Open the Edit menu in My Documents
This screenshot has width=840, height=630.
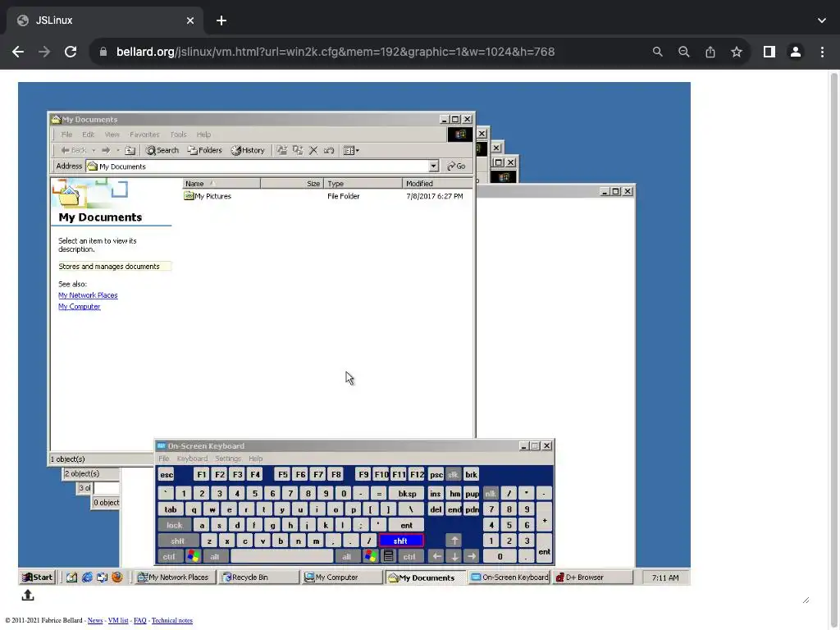88,135
